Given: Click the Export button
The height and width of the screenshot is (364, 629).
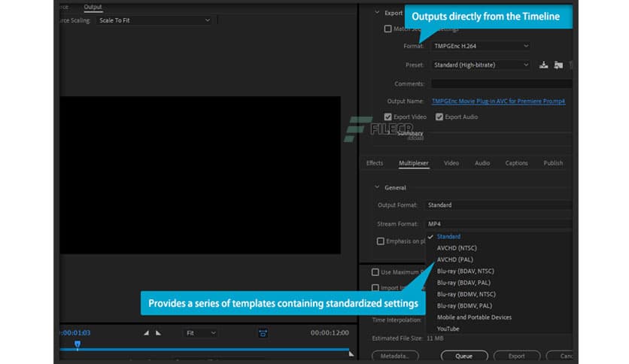Looking at the screenshot, I should click(x=517, y=356).
